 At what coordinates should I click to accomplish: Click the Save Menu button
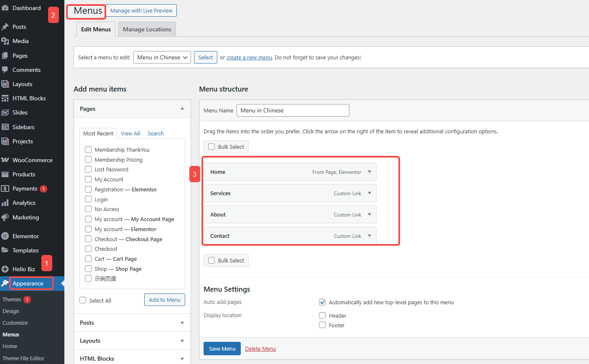coord(222,349)
